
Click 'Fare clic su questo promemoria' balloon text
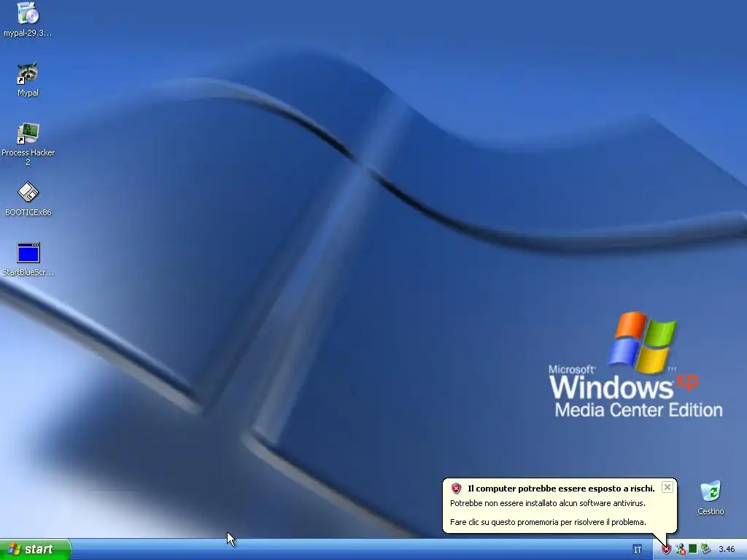tap(548, 522)
